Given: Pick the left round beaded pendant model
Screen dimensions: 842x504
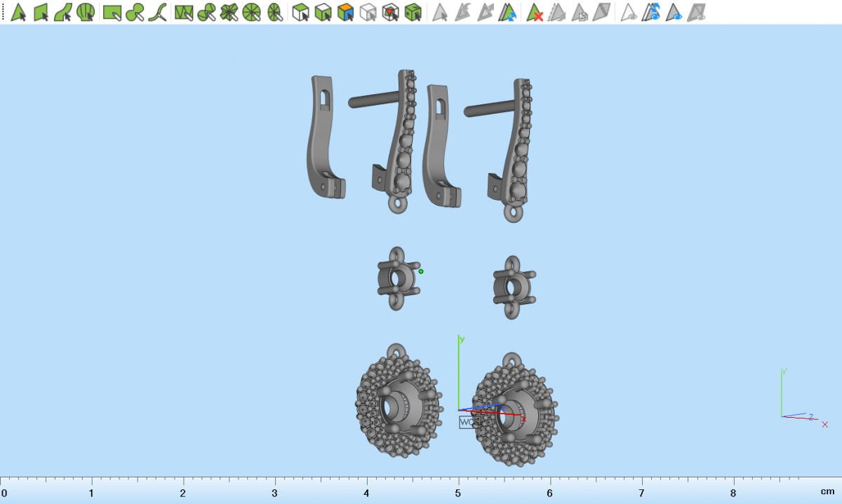Looking at the screenshot, I should tap(399, 400).
